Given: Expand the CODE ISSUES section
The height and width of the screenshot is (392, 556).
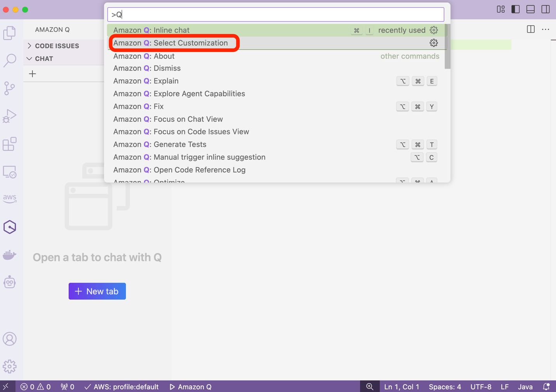Looking at the screenshot, I should 64,46.
